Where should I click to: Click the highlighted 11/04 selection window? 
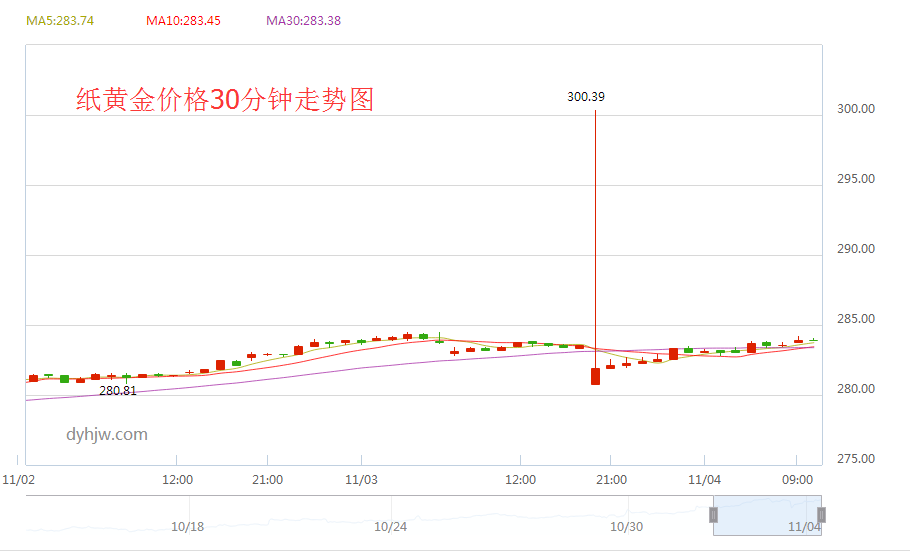point(767,516)
